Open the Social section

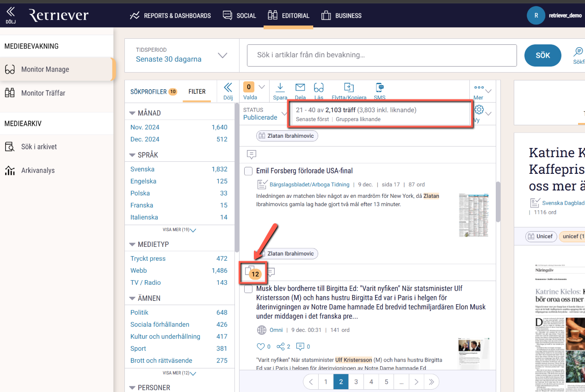[x=240, y=16]
